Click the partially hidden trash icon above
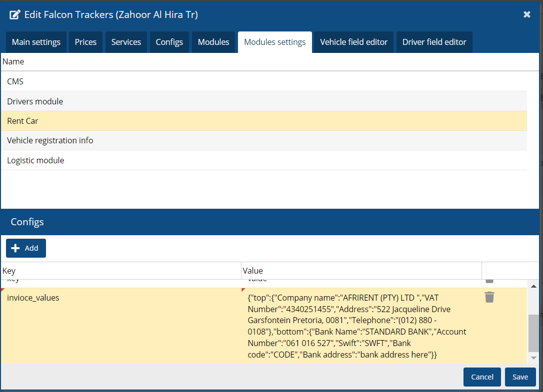 click(489, 281)
